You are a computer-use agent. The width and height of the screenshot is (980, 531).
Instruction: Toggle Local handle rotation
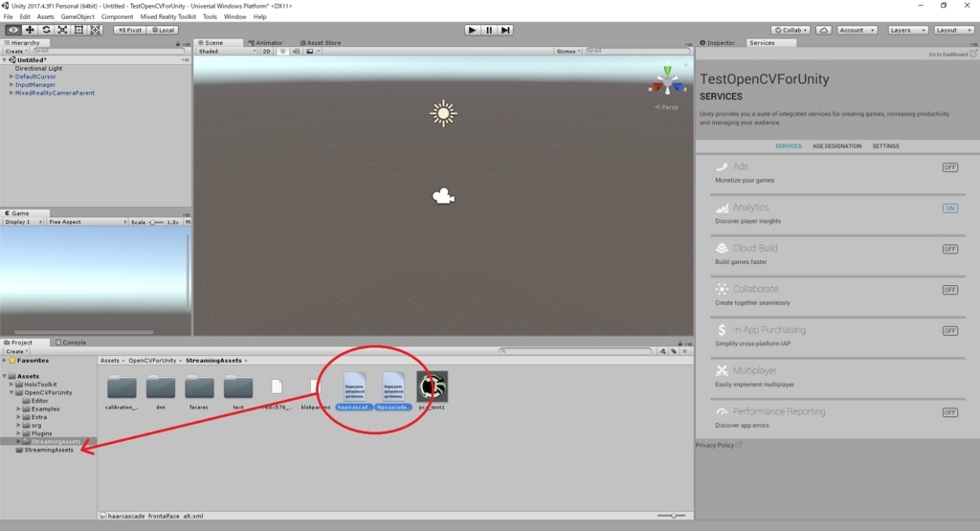(x=163, y=30)
